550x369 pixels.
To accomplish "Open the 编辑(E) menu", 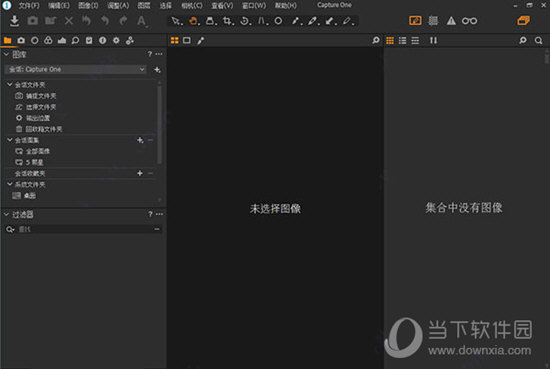I will [x=59, y=6].
